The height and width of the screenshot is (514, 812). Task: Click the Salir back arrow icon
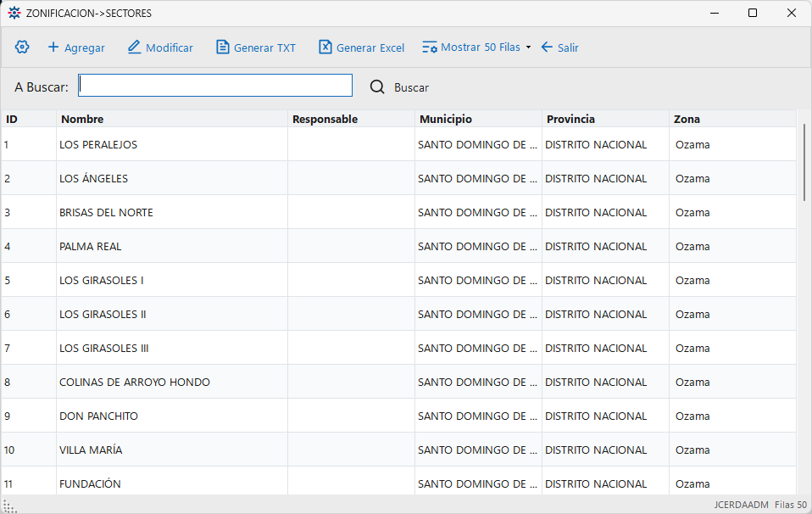[x=547, y=47]
